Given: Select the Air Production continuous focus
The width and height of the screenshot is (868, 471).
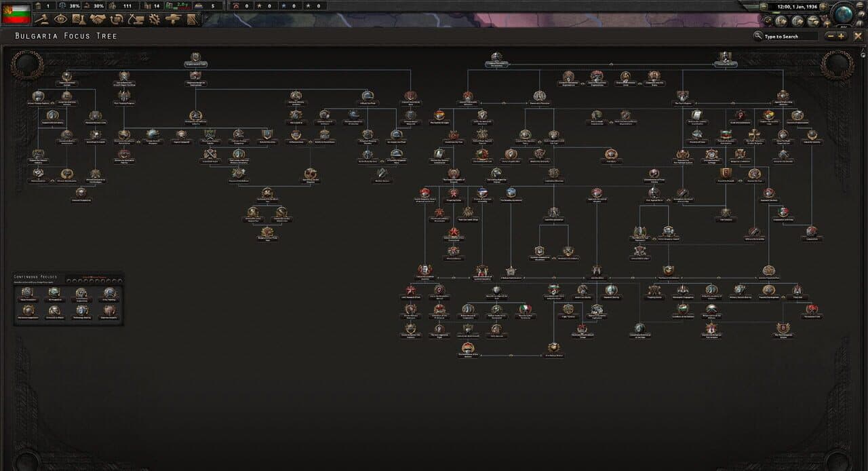Looking at the screenshot, I should (54, 294).
